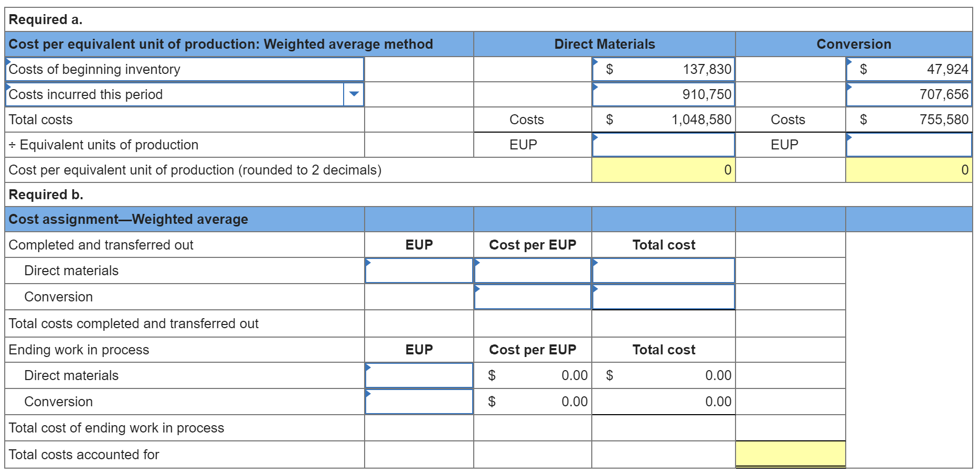Select EUP input for ending WIP Direct materials
This screenshot has height=476, width=980.
pos(419,375)
